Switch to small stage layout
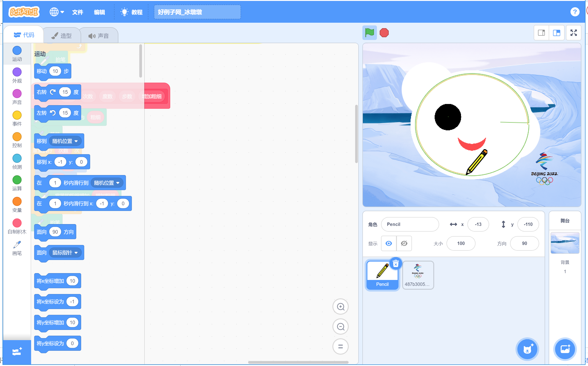This screenshot has height=366, width=588. point(541,32)
